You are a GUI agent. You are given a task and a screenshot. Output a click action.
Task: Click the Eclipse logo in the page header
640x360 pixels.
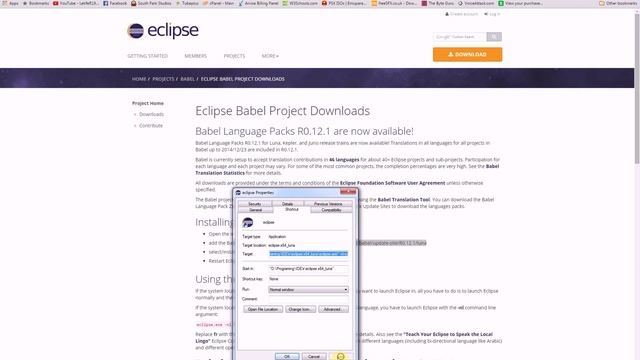(x=163, y=31)
